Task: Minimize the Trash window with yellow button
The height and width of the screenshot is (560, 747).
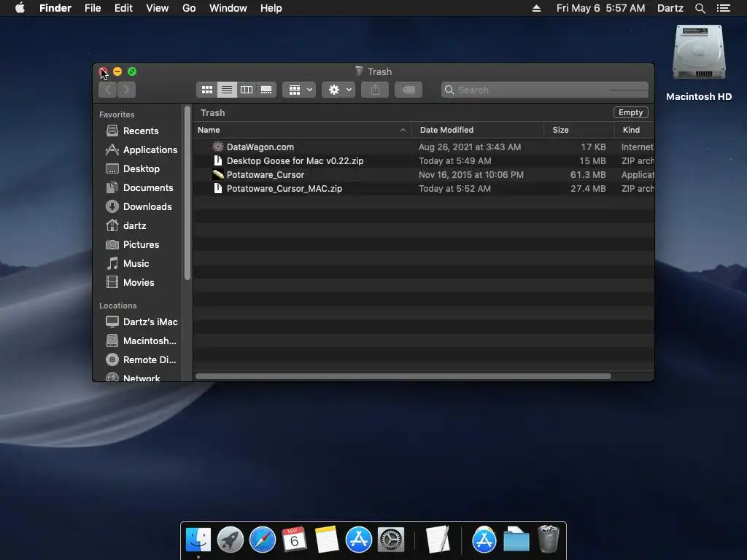Action: click(x=117, y=71)
